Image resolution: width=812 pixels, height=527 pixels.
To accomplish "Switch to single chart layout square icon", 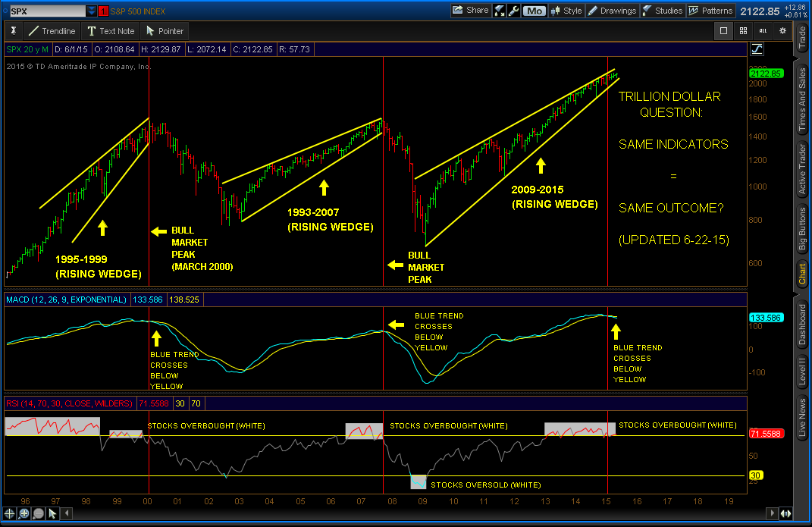I will coord(723,31).
